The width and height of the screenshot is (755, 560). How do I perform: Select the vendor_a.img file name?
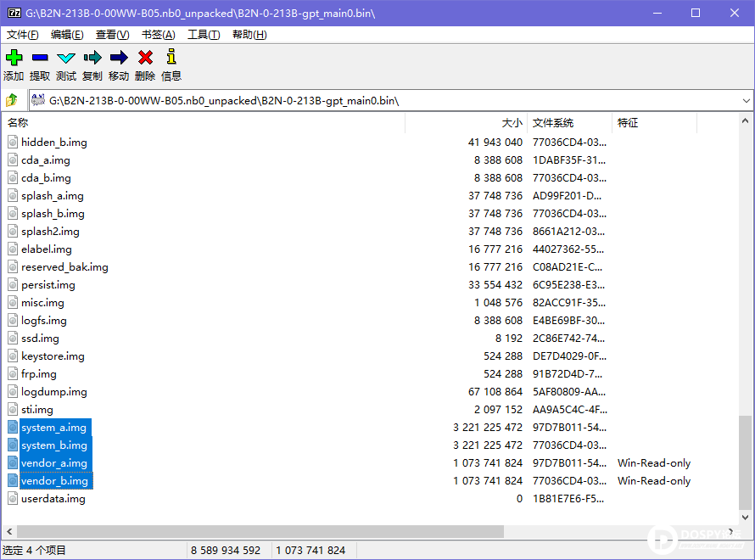pos(54,462)
